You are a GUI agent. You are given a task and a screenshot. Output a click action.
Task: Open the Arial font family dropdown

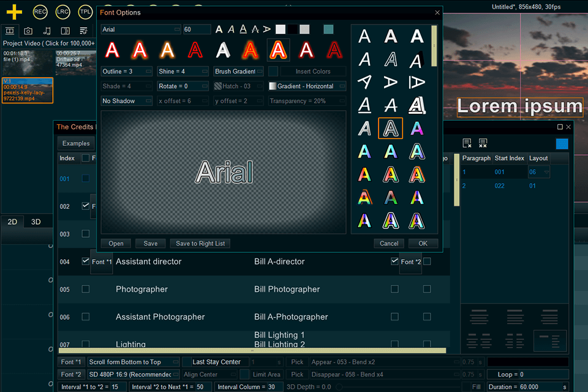pos(141,29)
